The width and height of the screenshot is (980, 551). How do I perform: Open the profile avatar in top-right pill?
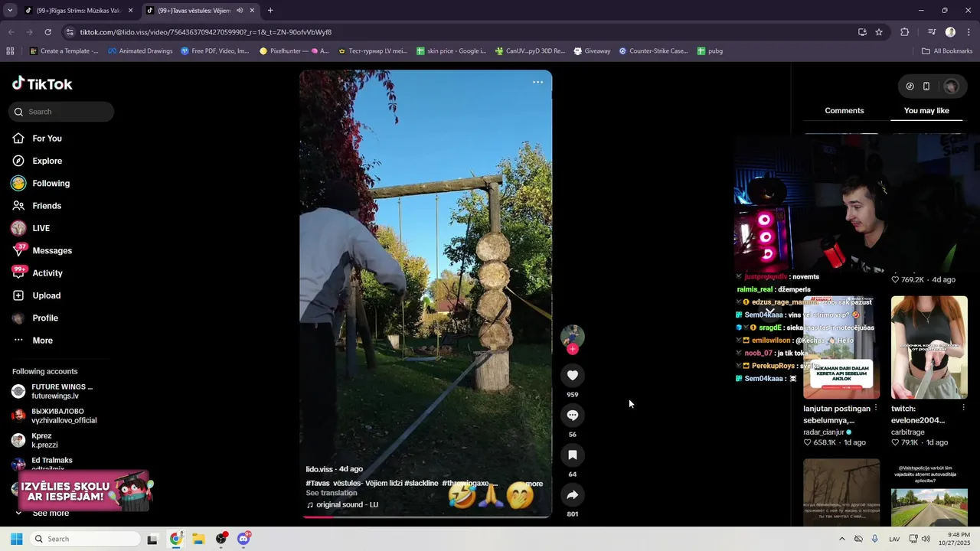[951, 86]
